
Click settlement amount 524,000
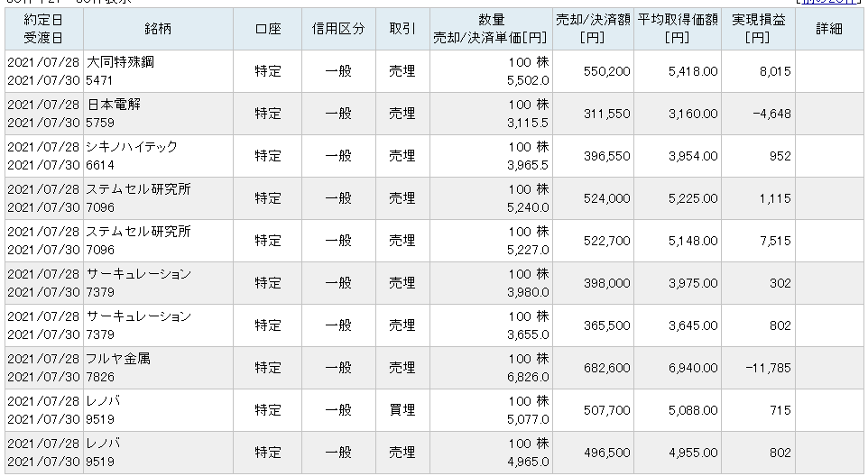tap(606, 198)
